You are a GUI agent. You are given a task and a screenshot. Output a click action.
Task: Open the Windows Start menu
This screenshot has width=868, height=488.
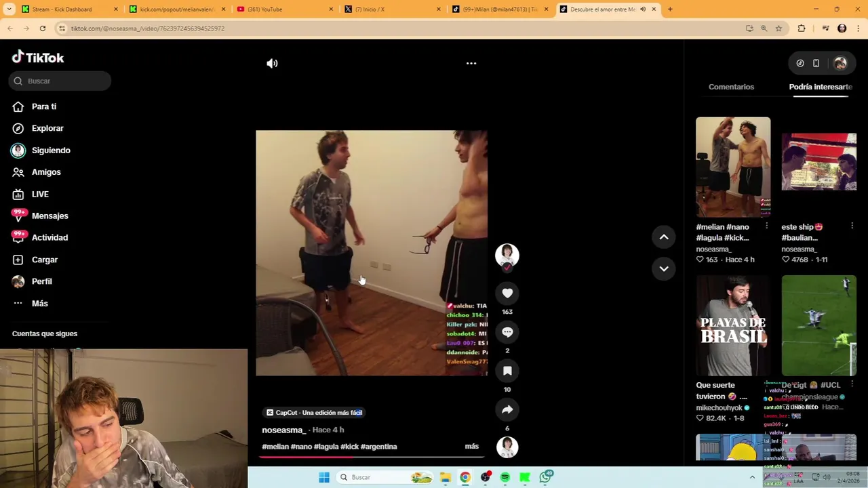pos(324,477)
